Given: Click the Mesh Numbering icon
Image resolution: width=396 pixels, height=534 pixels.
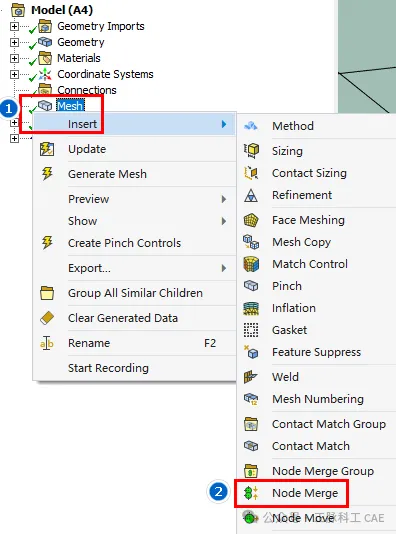Looking at the screenshot, I should point(251,399).
